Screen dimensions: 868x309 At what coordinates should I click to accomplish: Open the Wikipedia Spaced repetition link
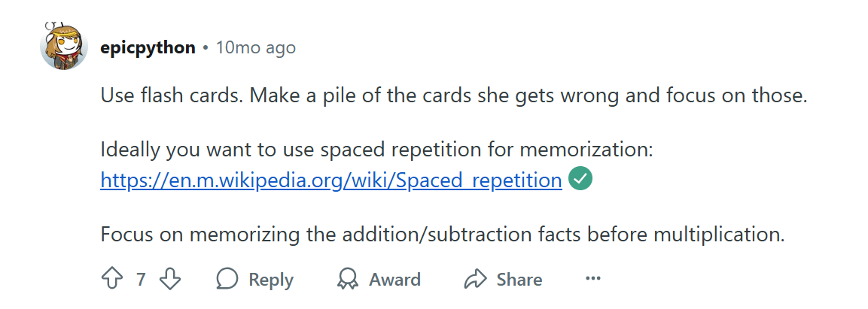point(330,180)
